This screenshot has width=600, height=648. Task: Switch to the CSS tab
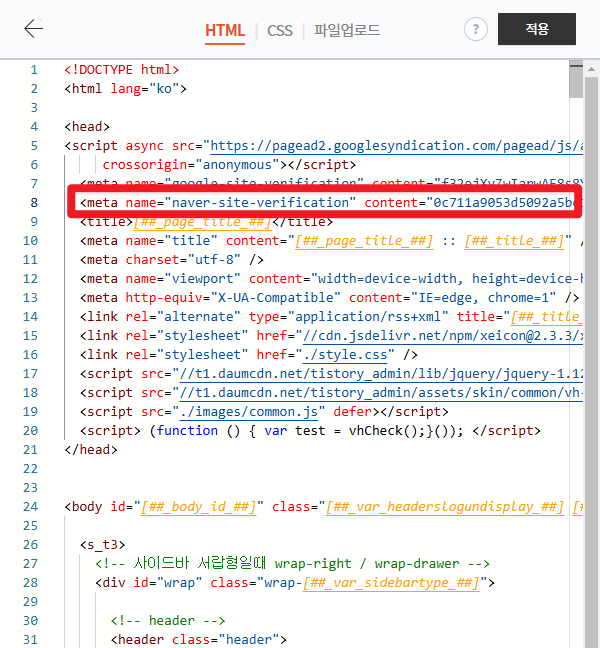point(280,31)
